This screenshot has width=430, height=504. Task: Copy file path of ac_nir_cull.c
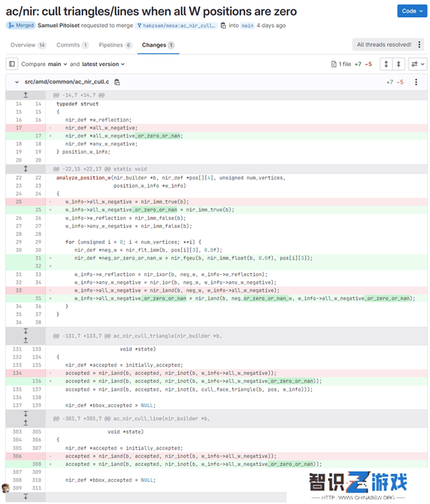pyautogui.click(x=118, y=82)
